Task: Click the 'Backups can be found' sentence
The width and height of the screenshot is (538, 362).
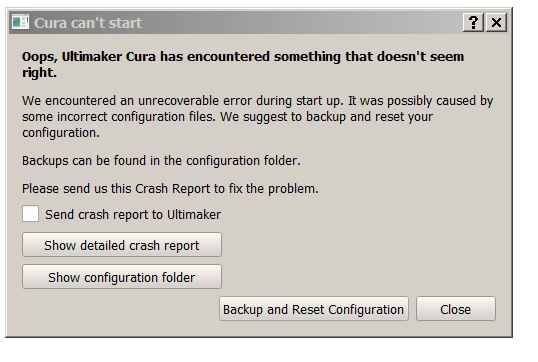Action: pyautogui.click(x=161, y=161)
